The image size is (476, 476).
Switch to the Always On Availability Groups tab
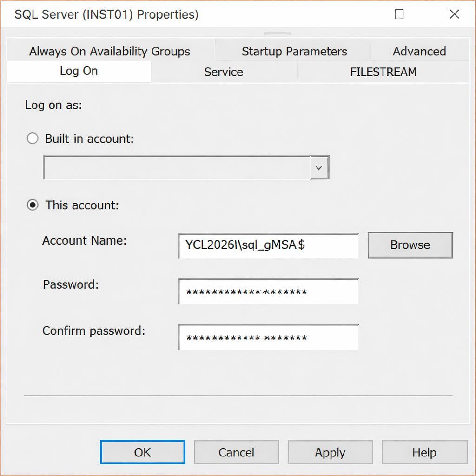(x=110, y=51)
